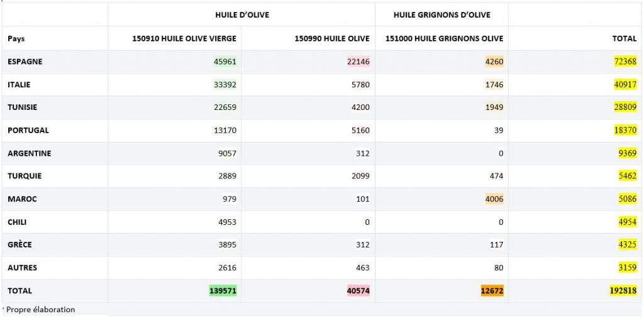Image resolution: width=644 pixels, height=321 pixels.
Task: Click the Propre élaboration footnote
Action: [x=40, y=310]
